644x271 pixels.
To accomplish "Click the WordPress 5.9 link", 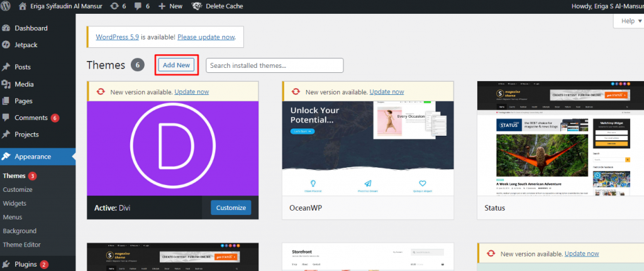I will 118,37.
